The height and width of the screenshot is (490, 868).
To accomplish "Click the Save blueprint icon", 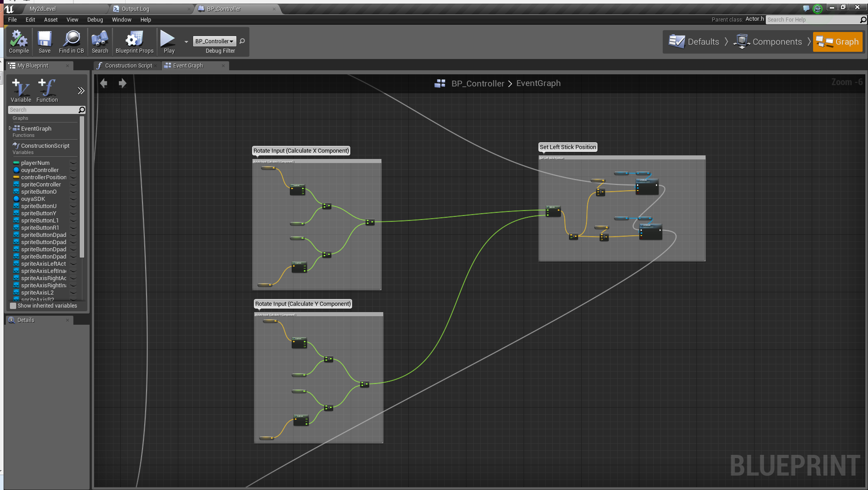I will click(45, 41).
